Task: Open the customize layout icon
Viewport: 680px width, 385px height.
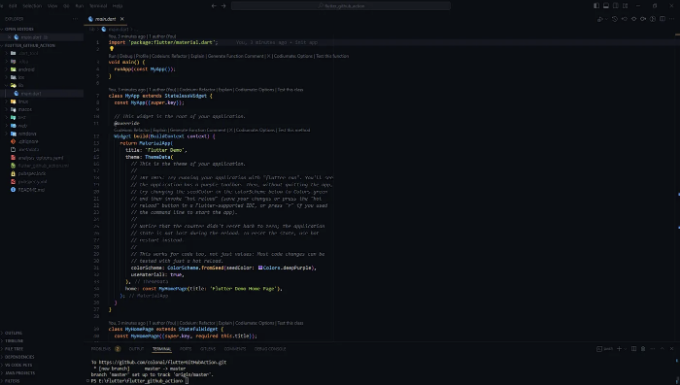Action: click(625, 6)
